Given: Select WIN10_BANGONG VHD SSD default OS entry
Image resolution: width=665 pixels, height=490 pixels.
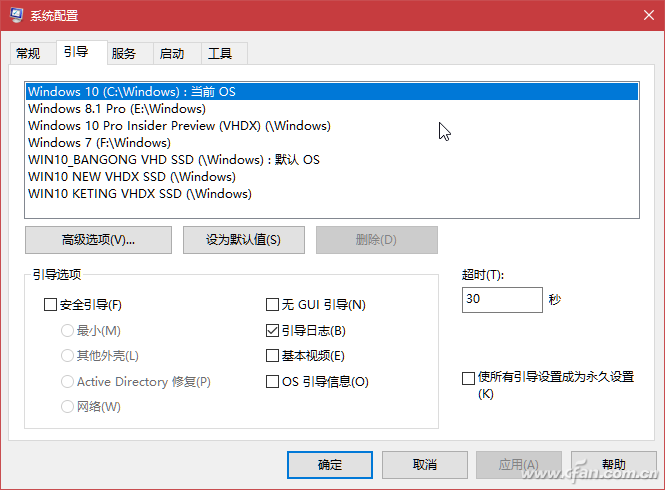Looking at the screenshot, I should [332, 160].
